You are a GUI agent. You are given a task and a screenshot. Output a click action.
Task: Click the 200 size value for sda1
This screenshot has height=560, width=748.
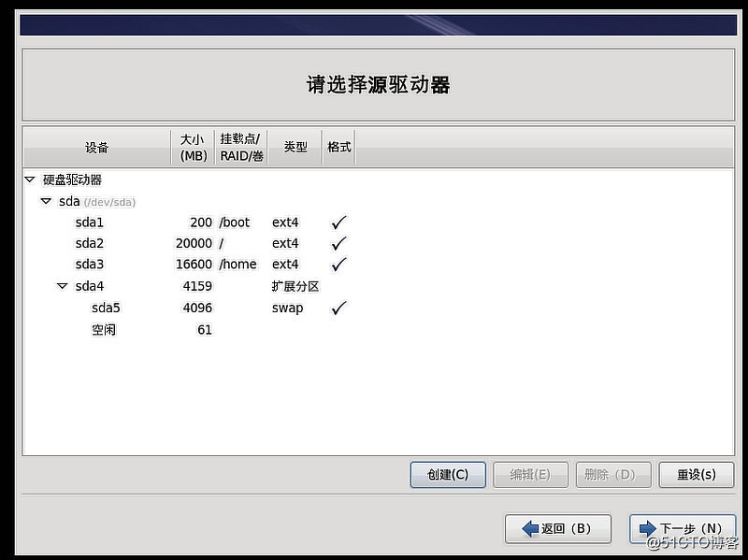click(201, 223)
